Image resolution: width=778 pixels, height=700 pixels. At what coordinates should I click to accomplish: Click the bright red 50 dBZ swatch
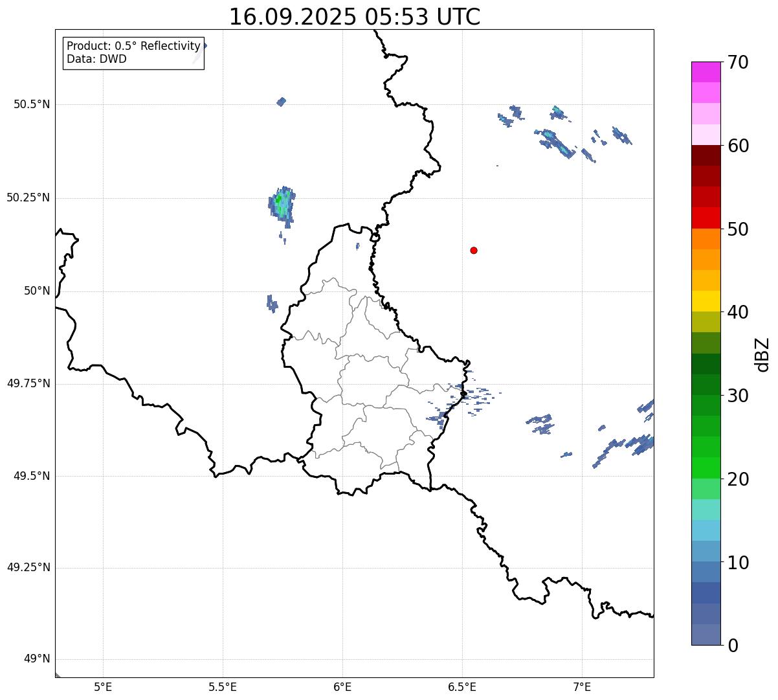(x=706, y=218)
